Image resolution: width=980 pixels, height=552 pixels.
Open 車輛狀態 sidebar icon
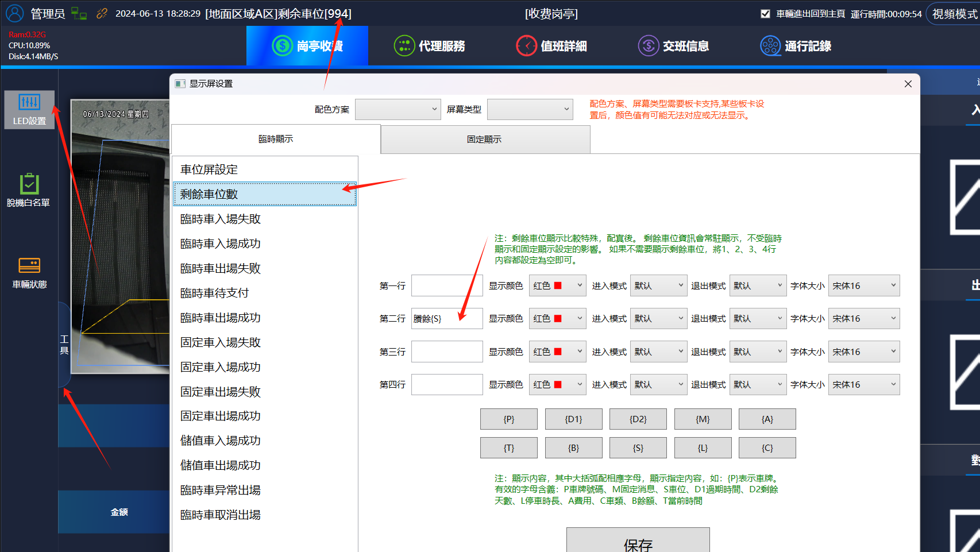pos(29,273)
